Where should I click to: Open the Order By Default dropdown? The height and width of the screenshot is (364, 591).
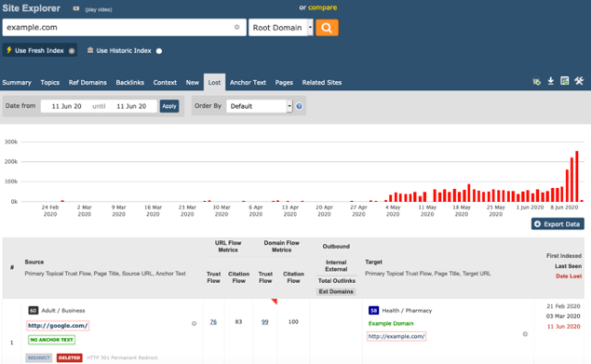[260, 106]
